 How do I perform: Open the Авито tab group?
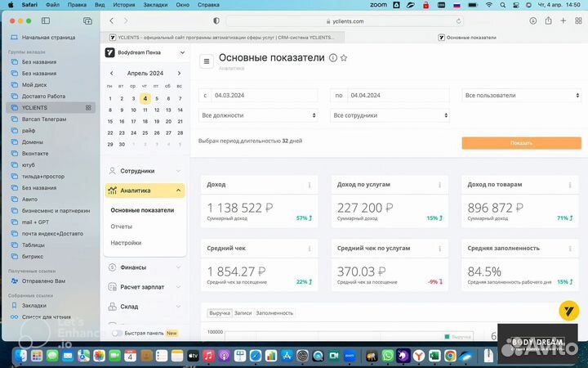click(x=51, y=200)
